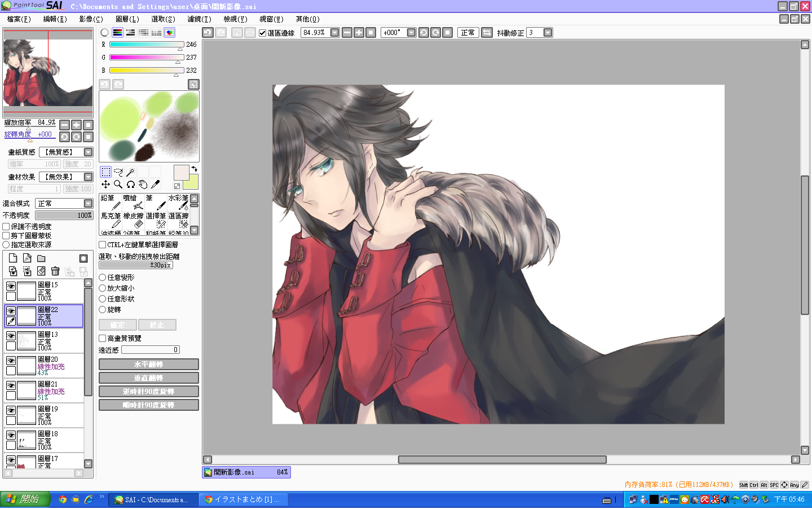Choose the 橡皮擦 eraser tool

pyautogui.click(x=133, y=221)
